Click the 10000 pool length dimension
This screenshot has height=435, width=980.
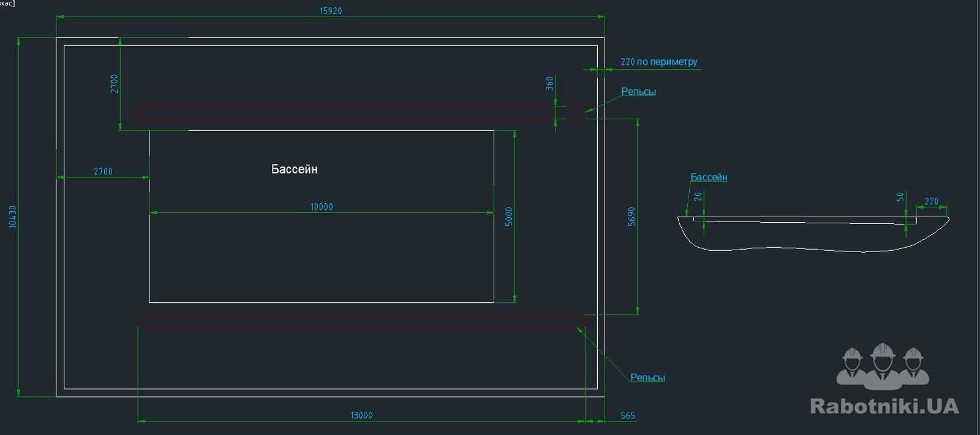coord(322,207)
